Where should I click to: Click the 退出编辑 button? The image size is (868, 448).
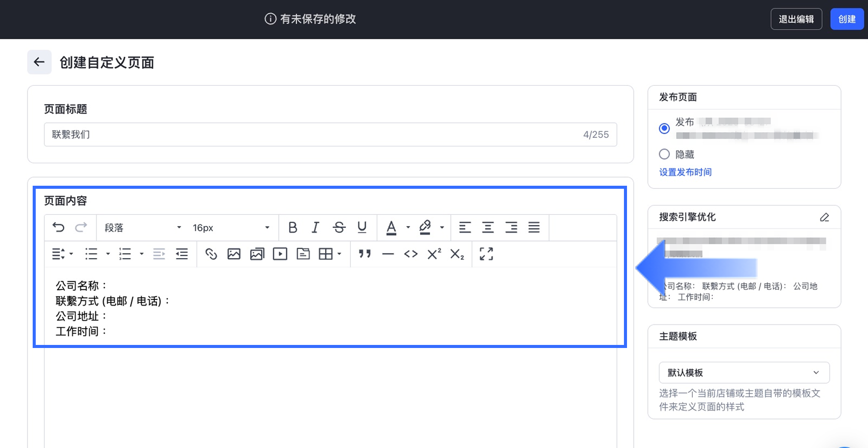pos(796,19)
